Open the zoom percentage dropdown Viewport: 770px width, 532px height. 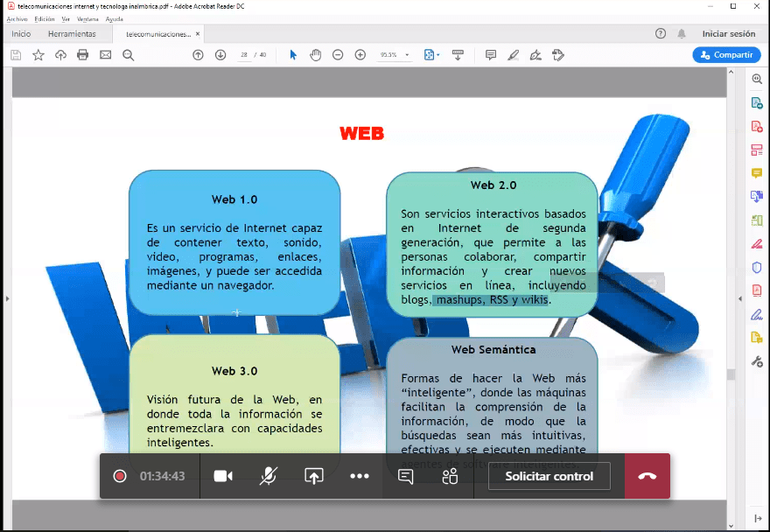pos(395,54)
